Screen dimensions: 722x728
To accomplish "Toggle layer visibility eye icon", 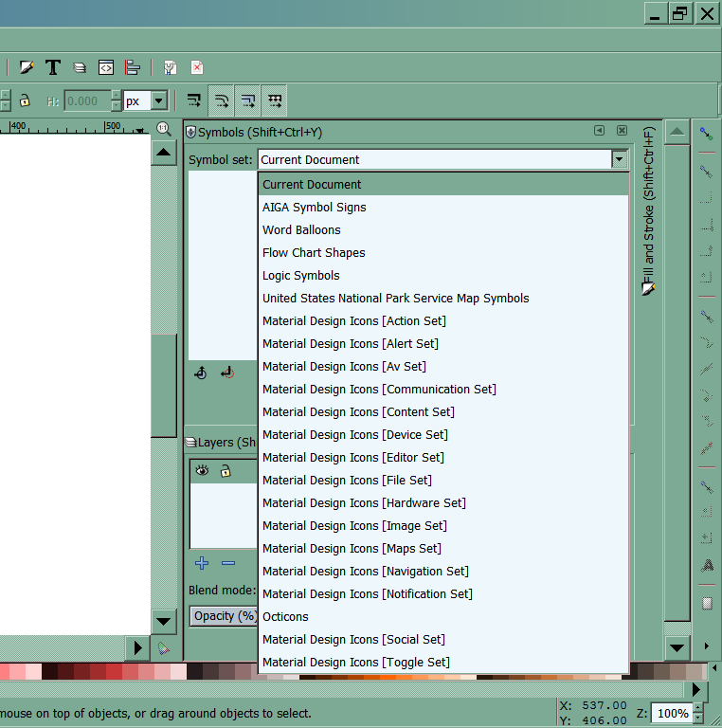I will pyautogui.click(x=202, y=470).
